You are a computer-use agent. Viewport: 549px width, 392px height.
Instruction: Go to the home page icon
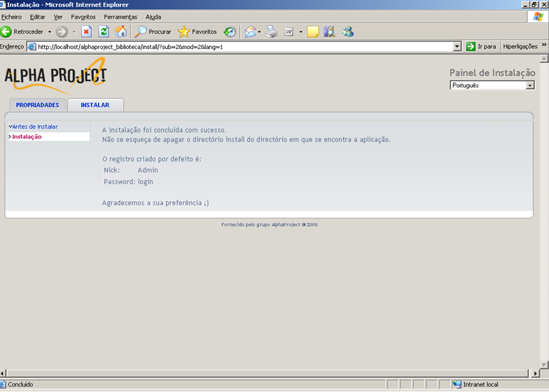pyautogui.click(x=120, y=32)
